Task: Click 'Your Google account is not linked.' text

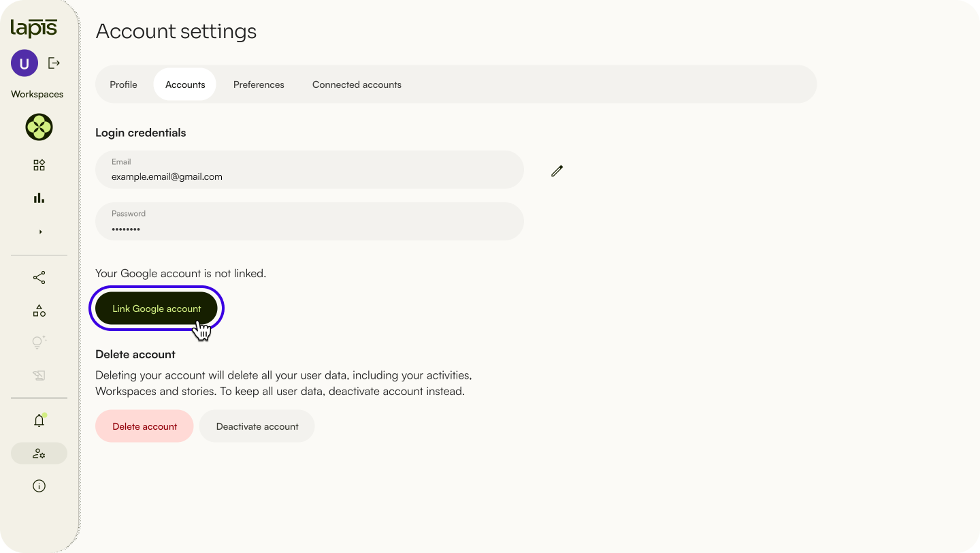Action: click(181, 273)
